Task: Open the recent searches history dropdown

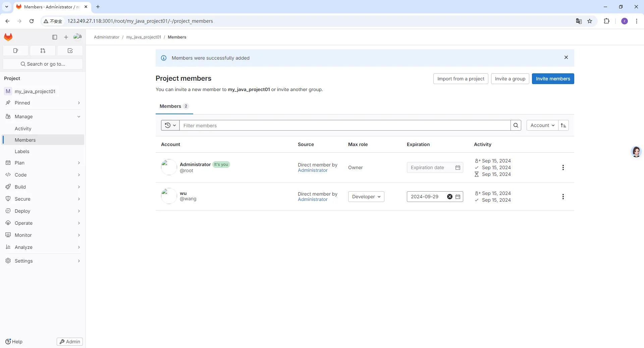Action: click(170, 125)
